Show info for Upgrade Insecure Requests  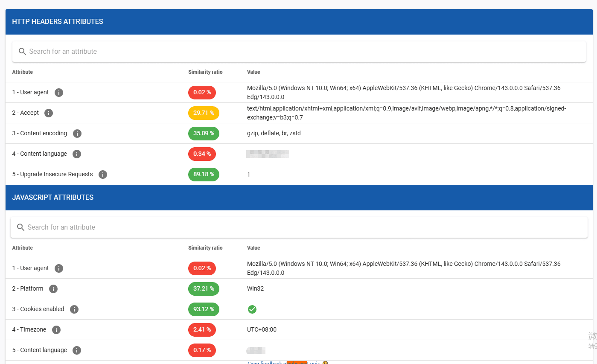tap(103, 175)
